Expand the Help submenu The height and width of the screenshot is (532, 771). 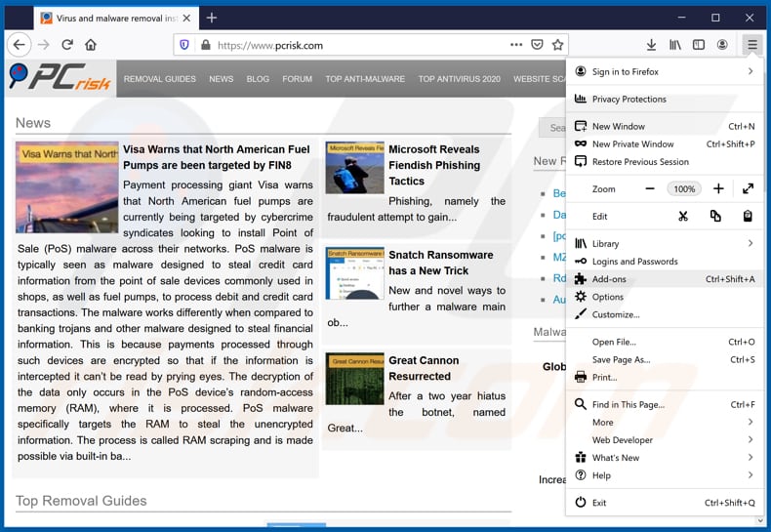[750, 475]
